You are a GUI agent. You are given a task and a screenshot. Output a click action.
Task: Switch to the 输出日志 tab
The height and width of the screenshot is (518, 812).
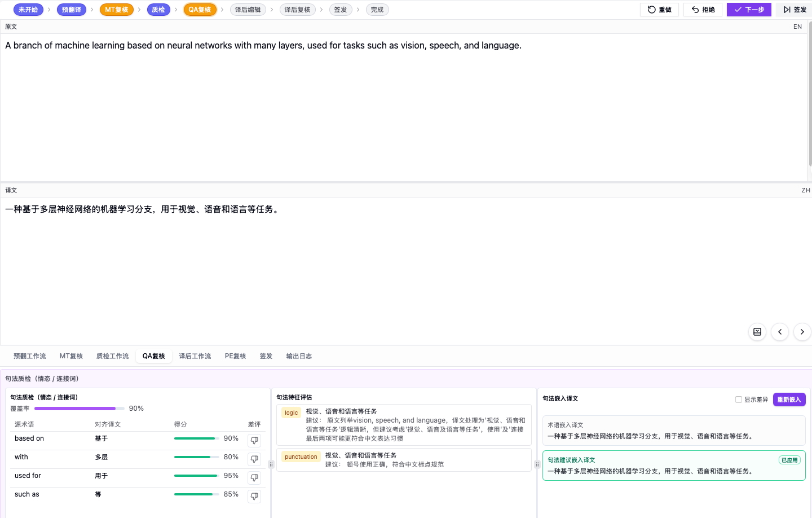(x=299, y=356)
